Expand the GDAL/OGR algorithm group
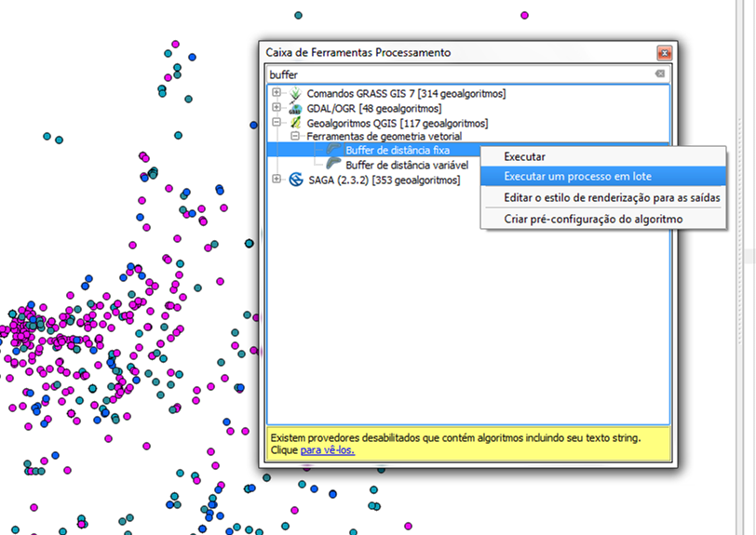This screenshot has width=756, height=535. (x=277, y=108)
